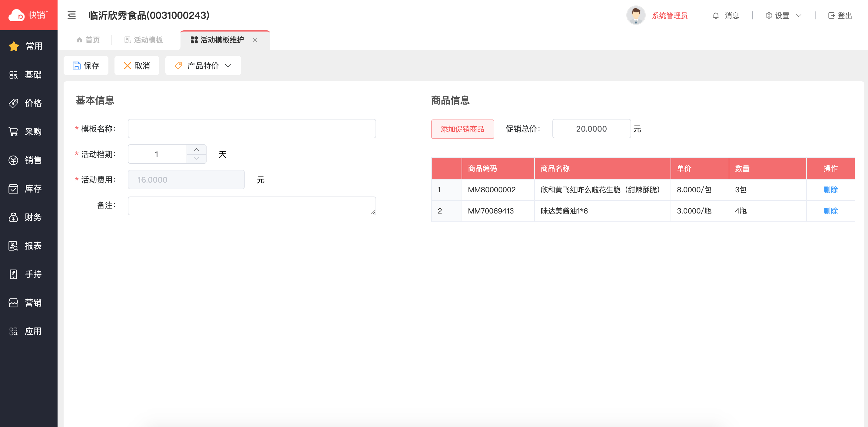868x427 pixels.
Task: Switch to the 活动模板 tab
Action: (x=144, y=40)
